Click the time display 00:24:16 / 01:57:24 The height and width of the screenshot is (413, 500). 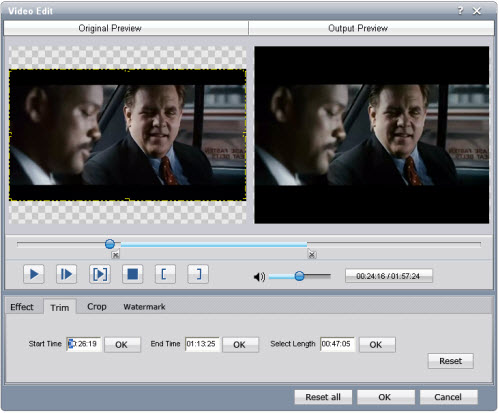(389, 276)
